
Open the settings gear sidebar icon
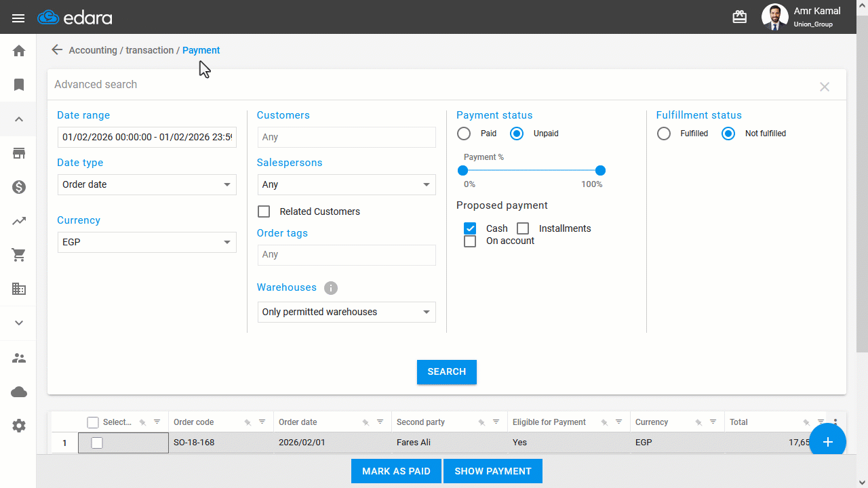19,426
